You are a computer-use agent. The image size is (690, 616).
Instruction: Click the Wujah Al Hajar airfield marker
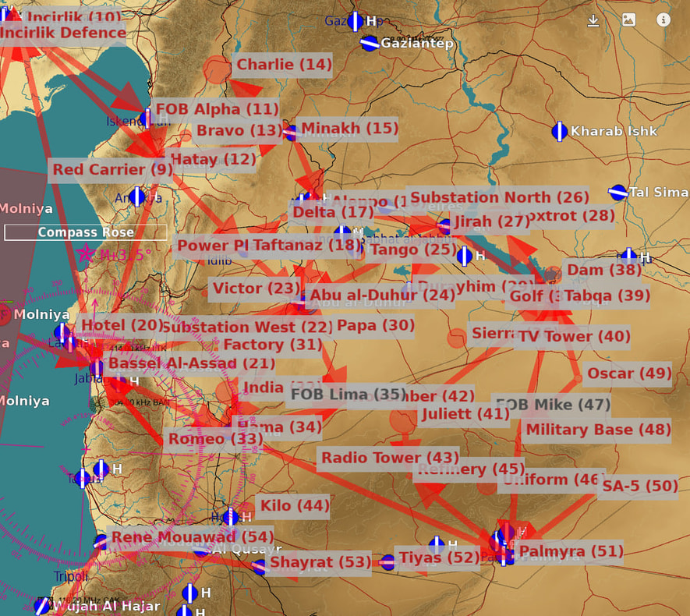click(x=42, y=605)
